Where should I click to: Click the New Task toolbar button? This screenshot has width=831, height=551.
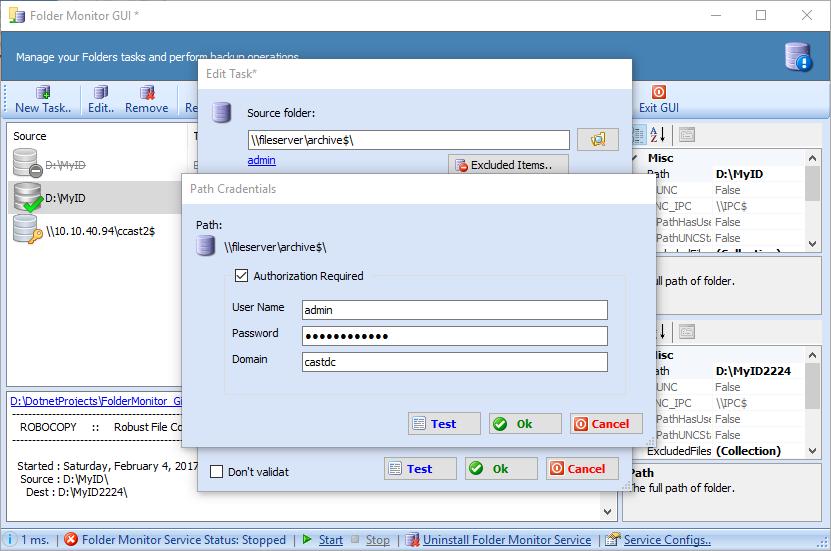tap(43, 99)
